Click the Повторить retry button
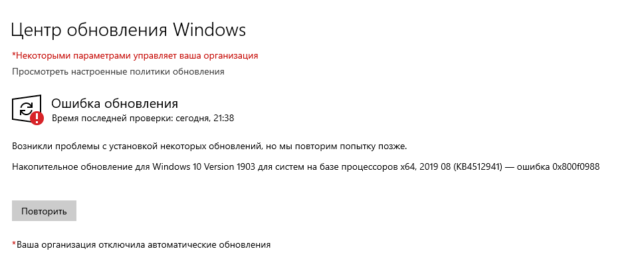 click(44, 211)
